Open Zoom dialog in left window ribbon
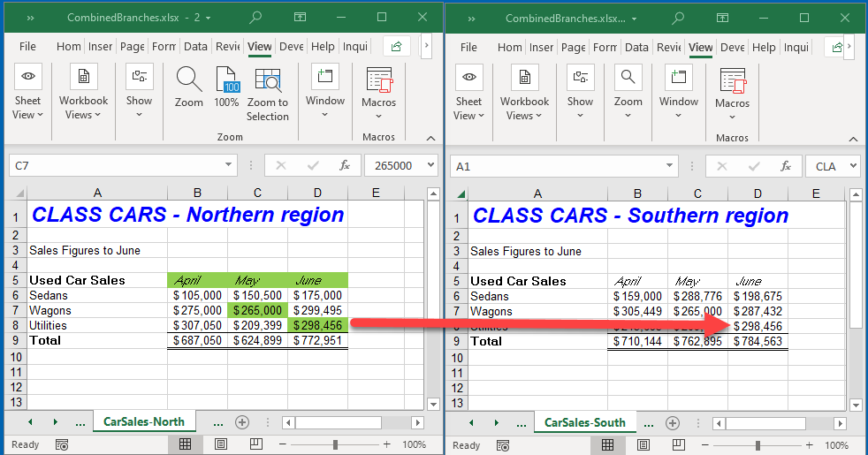Image resolution: width=868 pixels, height=455 pixels. pos(188,88)
